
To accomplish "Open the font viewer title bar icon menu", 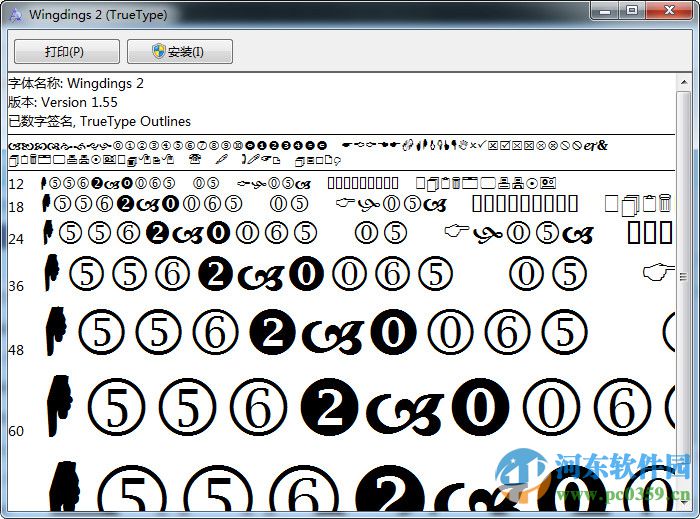I will 16,15.
